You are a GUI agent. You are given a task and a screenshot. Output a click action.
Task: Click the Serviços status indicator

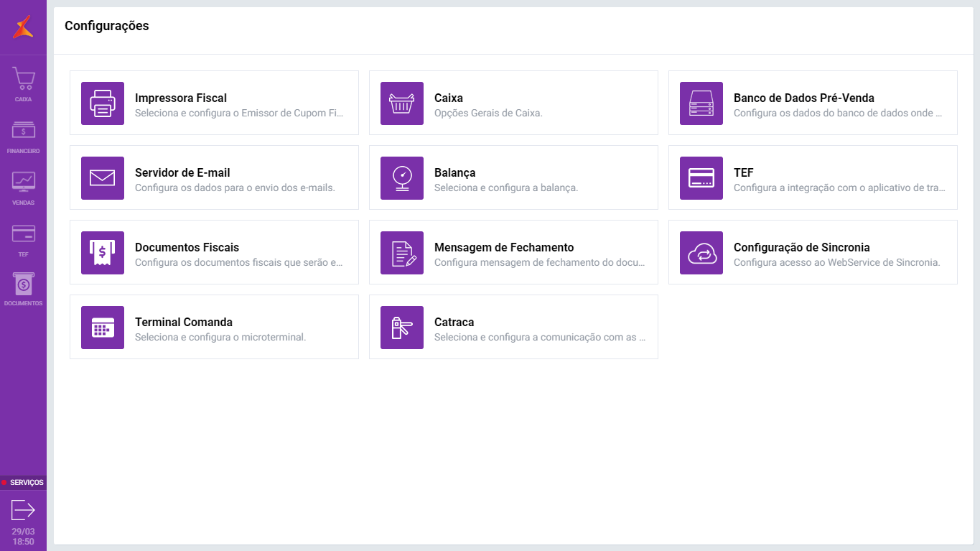[23, 483]
